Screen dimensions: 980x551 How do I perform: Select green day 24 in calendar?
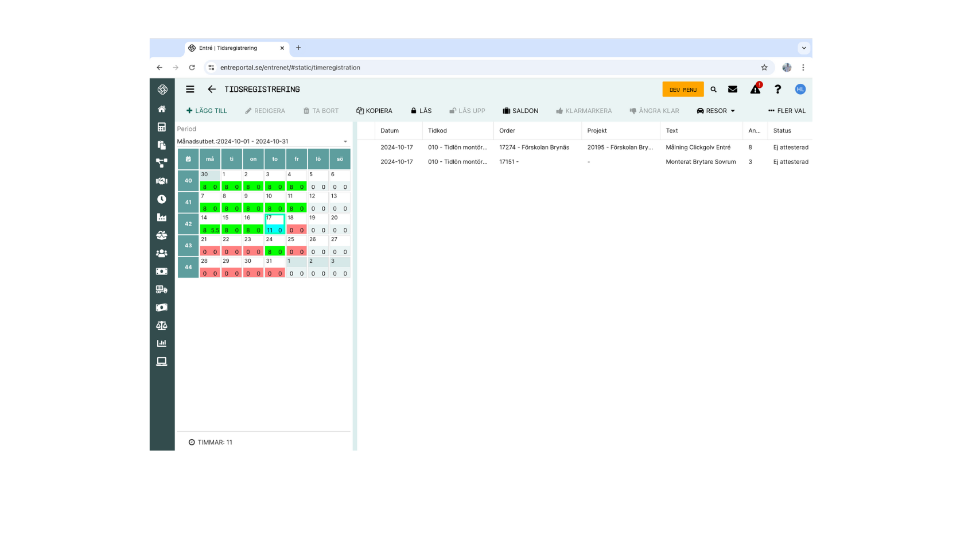(x=275, y=246)
